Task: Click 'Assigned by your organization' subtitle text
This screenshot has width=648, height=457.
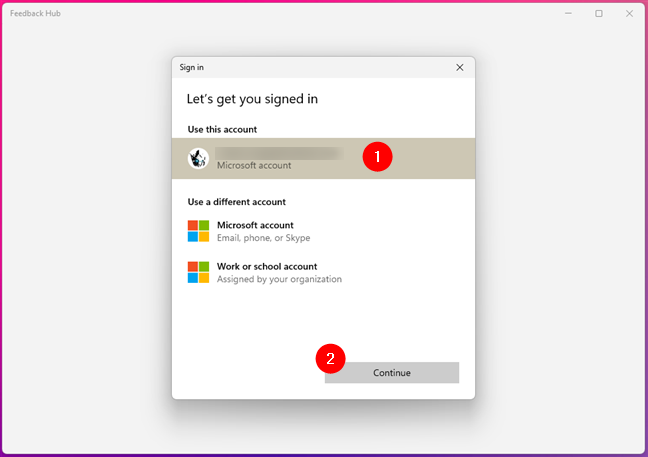Action: click(279, 279)
